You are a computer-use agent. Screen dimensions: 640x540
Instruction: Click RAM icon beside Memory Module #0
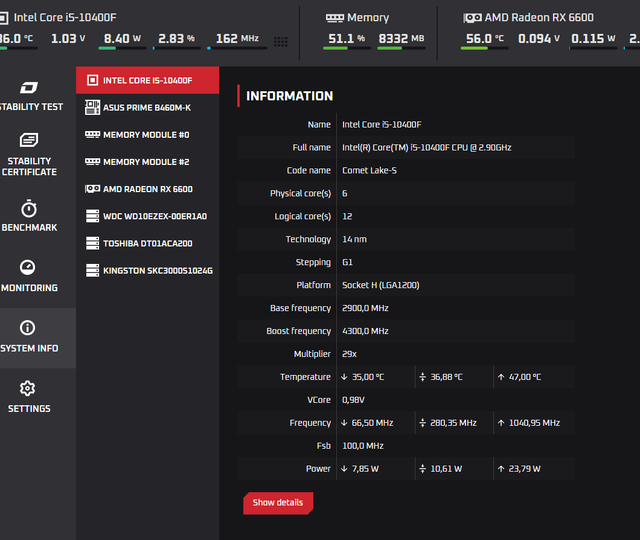92,134
